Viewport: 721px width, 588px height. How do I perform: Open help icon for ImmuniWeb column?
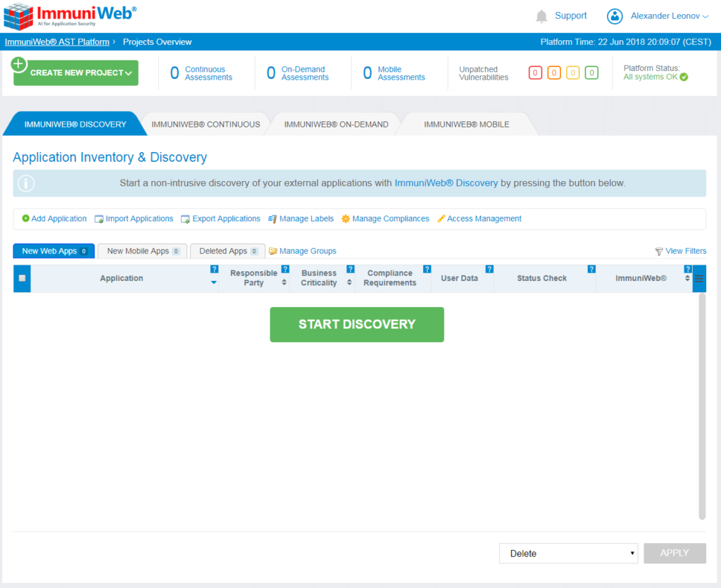pos(688,270)
